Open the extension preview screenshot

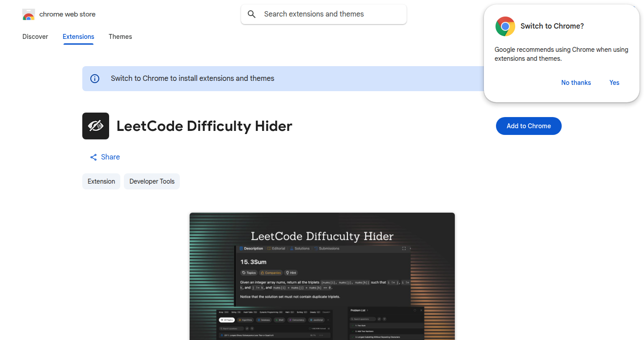(x=322, y=276)
